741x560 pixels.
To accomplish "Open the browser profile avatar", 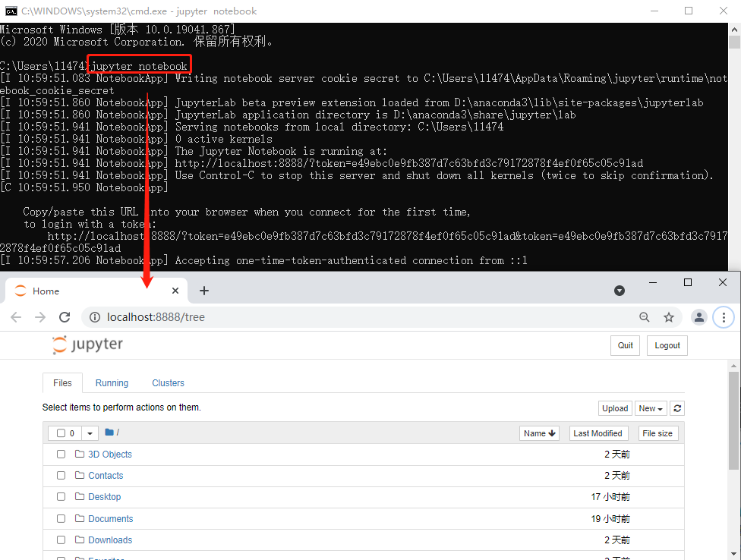I will [x=699, y=317].
